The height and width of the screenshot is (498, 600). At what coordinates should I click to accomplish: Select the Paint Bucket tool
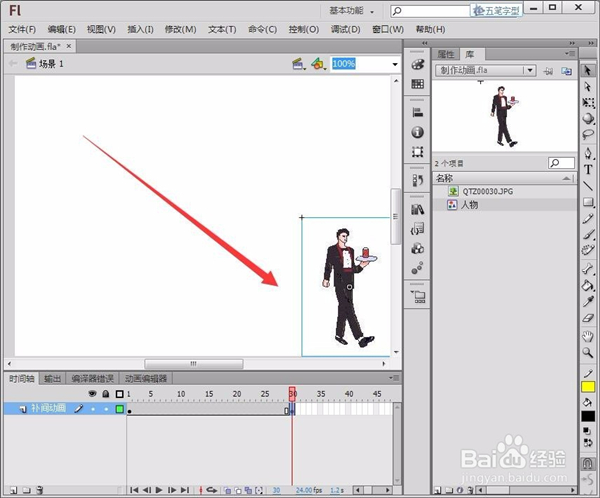pos(588,285)
